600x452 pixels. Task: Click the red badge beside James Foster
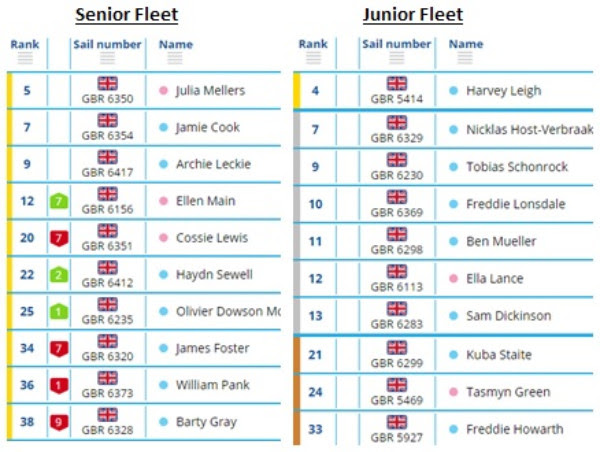(59, 348)
